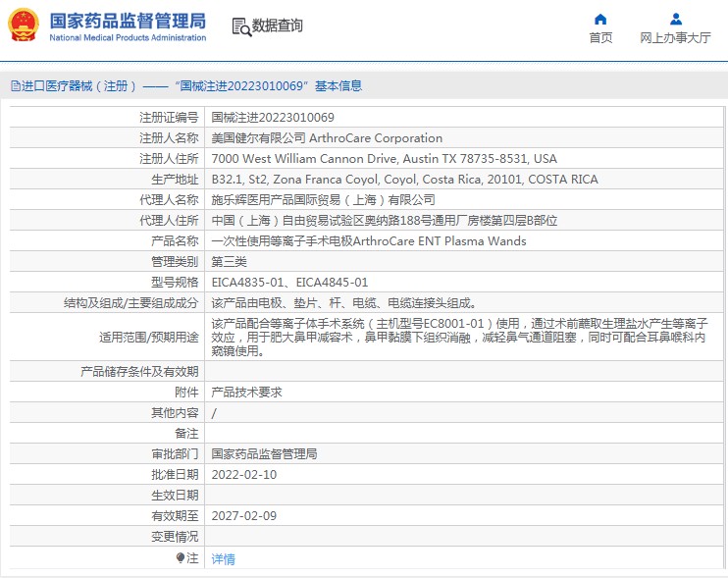Select 美国健尔有限公司 ArthroCare Corporation text

click(x=327, y=138)
